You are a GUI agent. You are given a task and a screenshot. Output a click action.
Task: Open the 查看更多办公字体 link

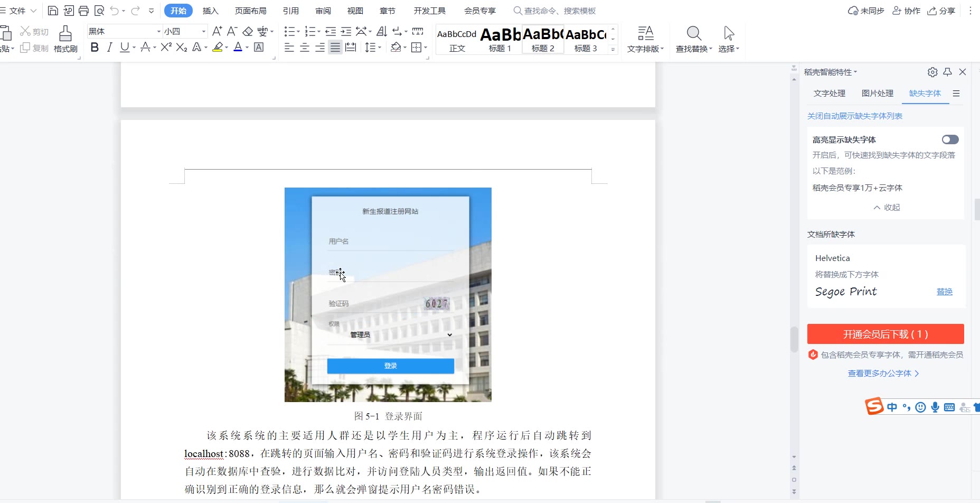tap(883, 373)
